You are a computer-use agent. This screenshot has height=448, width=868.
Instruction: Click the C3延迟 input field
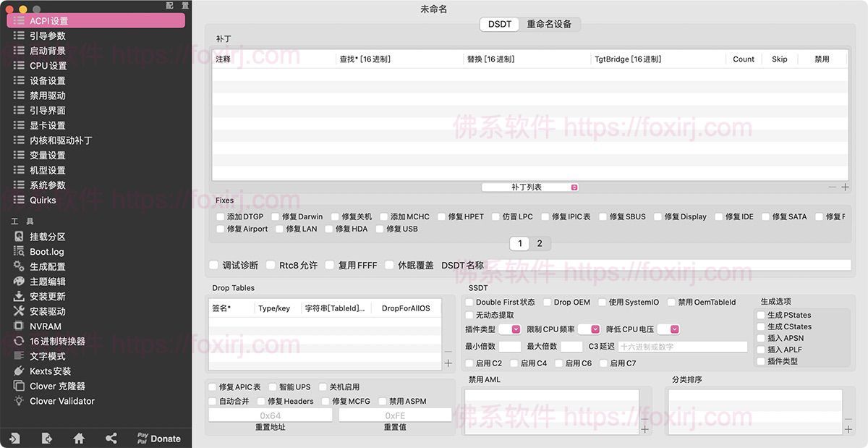(684, 346)
